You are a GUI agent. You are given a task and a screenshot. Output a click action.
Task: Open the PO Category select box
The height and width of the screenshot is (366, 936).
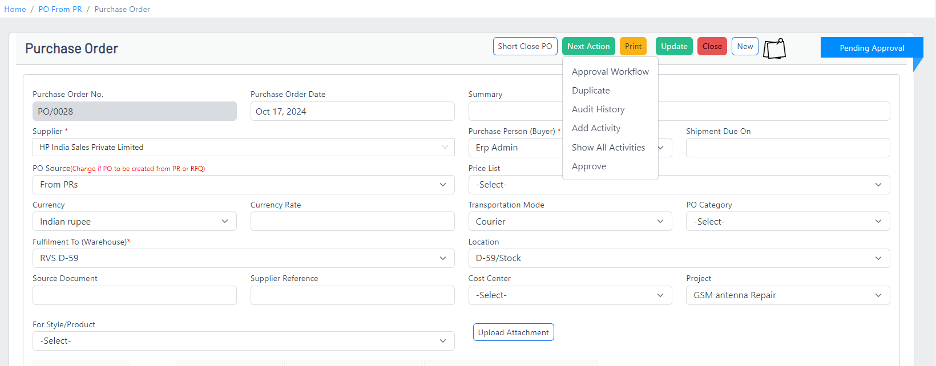[x=788, y=222]
